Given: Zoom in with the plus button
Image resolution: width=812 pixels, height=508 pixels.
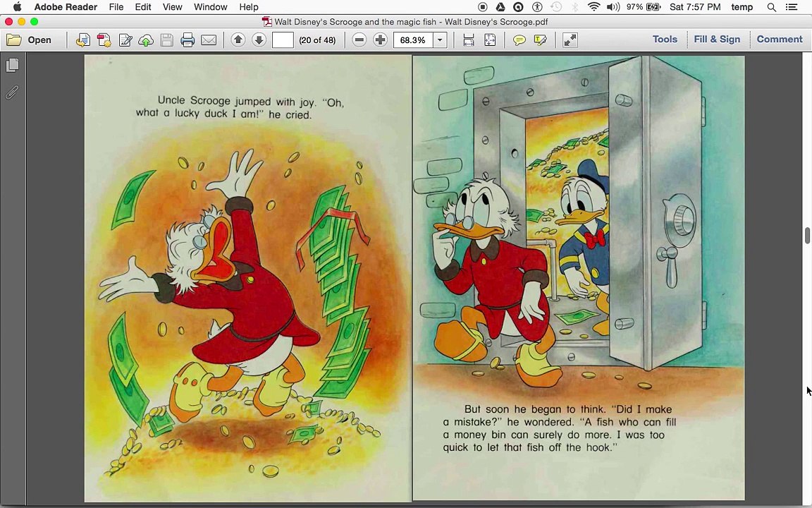Looking at the screenshot, I should [380, 40].
